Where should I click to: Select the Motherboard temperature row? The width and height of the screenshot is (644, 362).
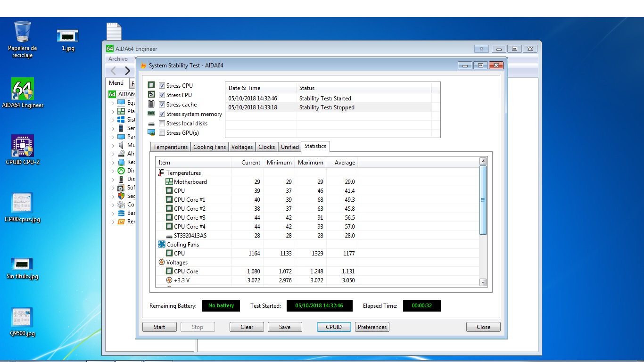point(317,182)
